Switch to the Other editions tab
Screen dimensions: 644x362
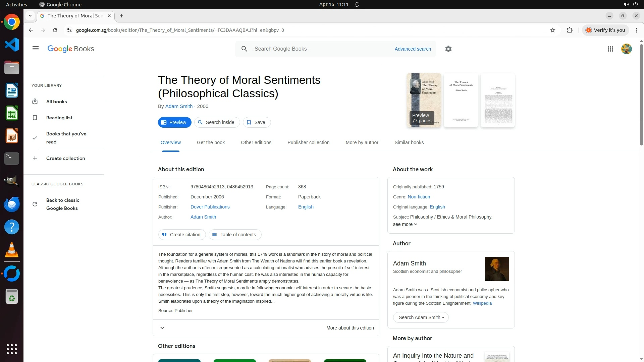coord(256,142)
